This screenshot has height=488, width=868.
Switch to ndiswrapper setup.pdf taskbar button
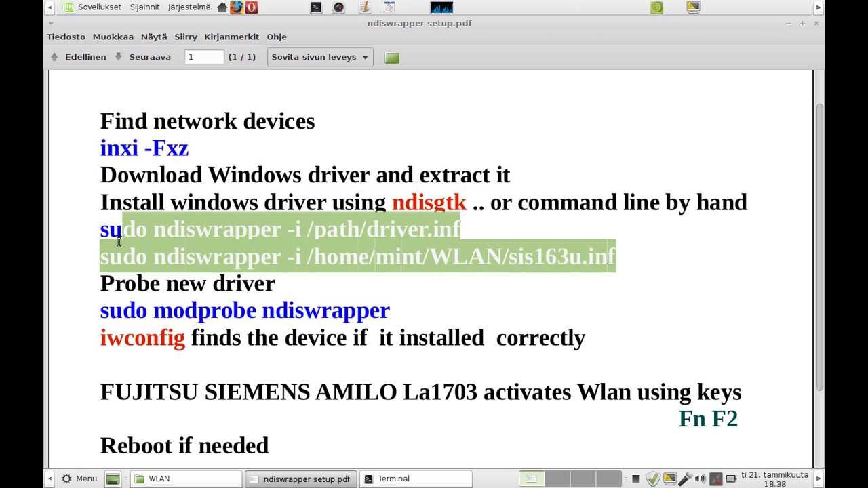[300, 479]
